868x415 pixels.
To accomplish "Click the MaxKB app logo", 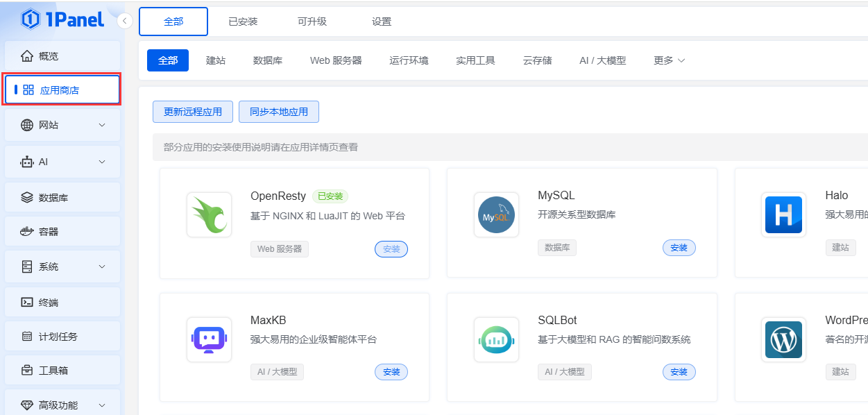I will tap(209, 339).
